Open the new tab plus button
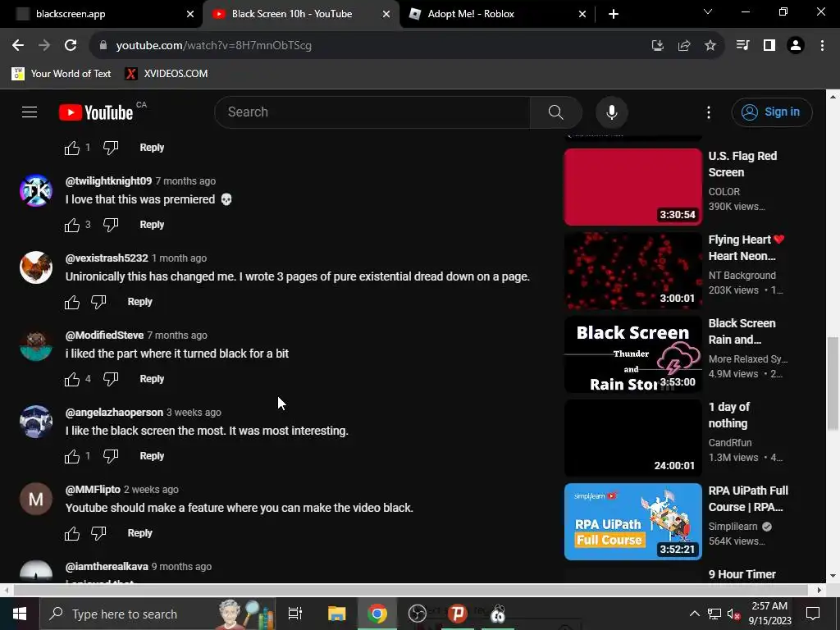The height and width of the screenshot is (630, 840). 614,14
